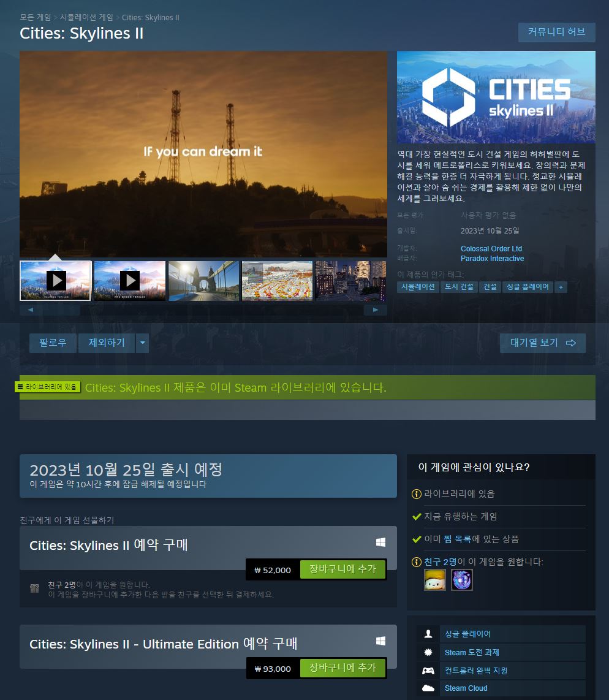609x700 pixels.
Task: Play the first trailer video thumbnail
Action: point(56,281)
